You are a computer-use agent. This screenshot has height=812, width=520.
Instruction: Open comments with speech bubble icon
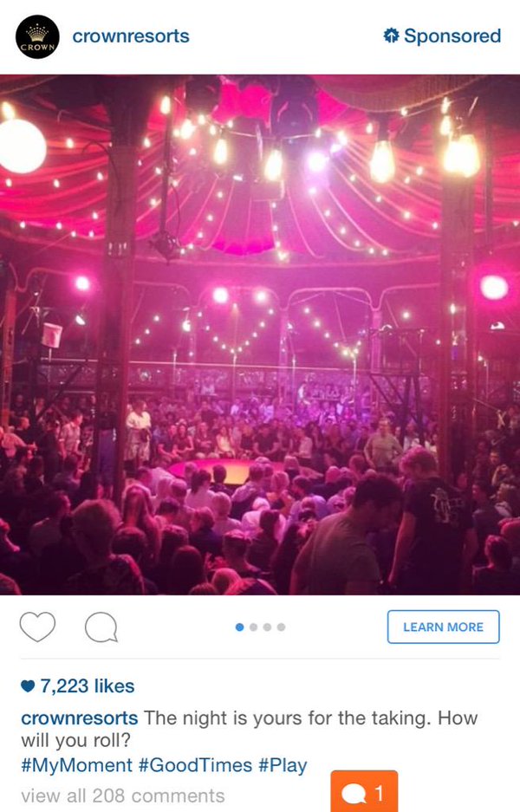click(x=101, y=627)
